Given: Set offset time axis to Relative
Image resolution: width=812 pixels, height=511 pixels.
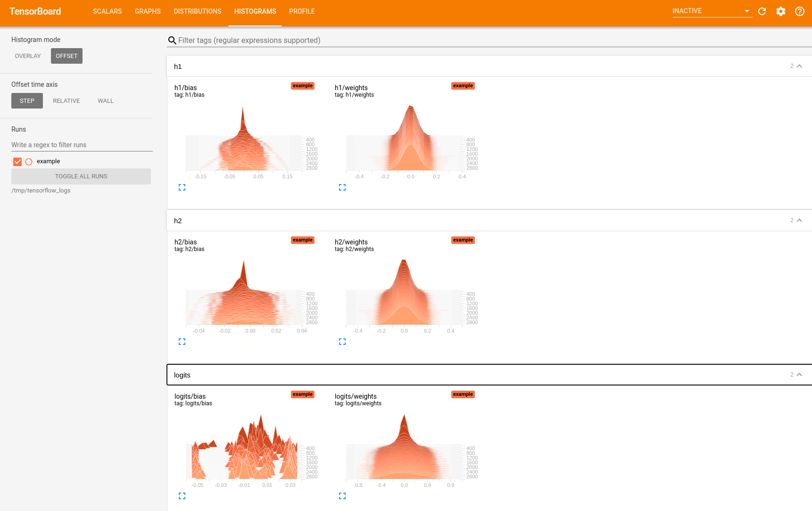Looking at the screenshot, I should [x=66, y=101].
